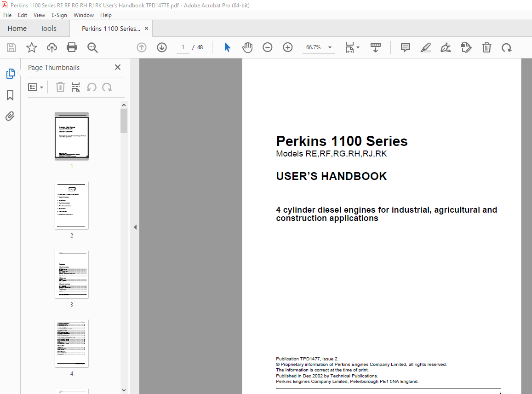Click the 'Perkins 1100 Series' title text
The height and width of the screenshot is (394, 532).
pos(342,141)
